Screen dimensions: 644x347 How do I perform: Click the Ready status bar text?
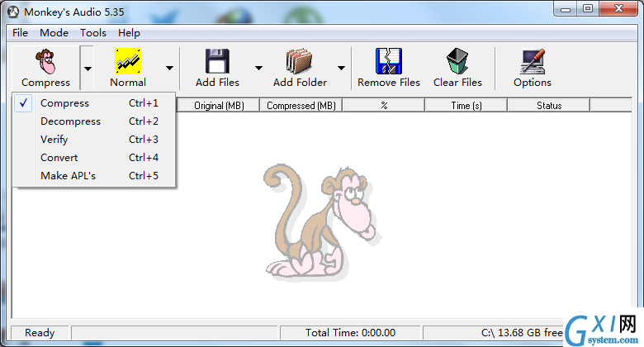40,333
